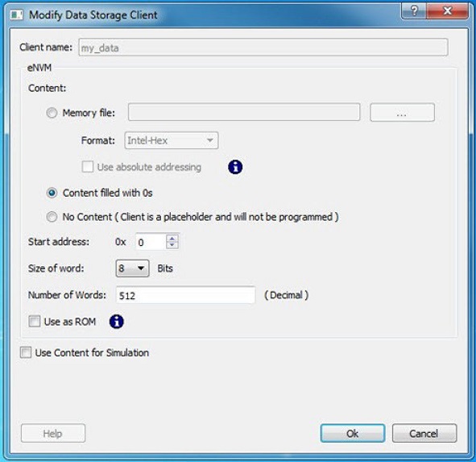Image resolution: width=476 pixels, height=462 pixels.
Task: Increase Start address with the up arrow
Action: 172,239
